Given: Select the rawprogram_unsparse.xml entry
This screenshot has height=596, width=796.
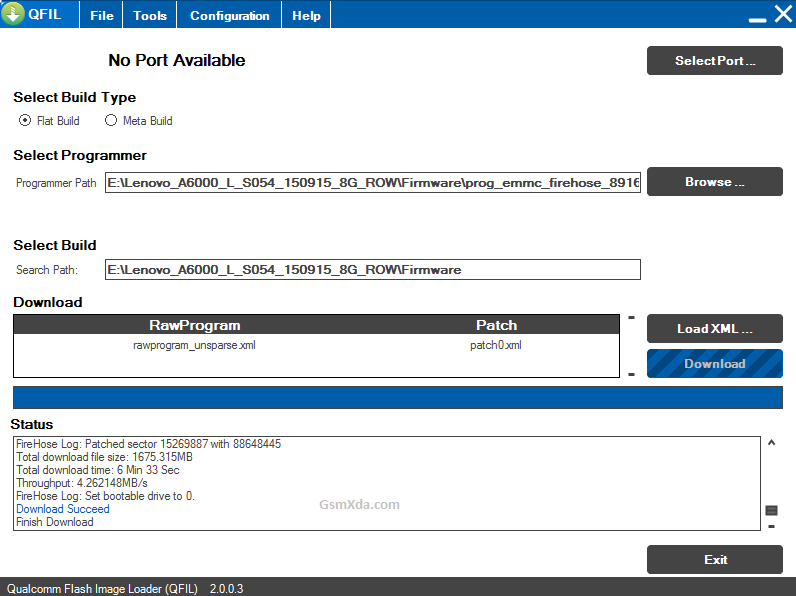Looking at the screenshot, I should click(194, 345).
